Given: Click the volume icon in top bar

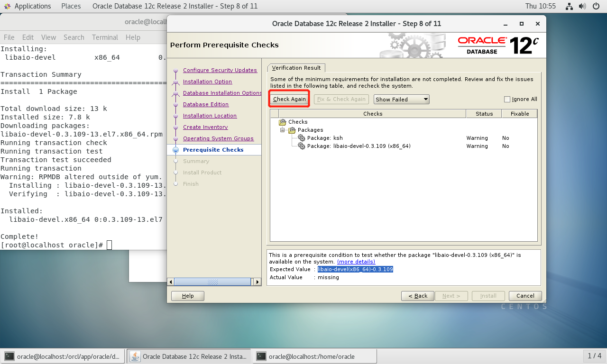Looking at the screenshot, I should click(583, 6).
